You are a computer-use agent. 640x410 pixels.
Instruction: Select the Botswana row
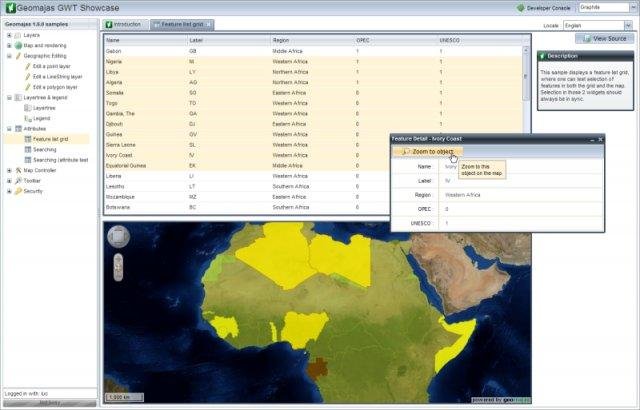[x=247, y=207]
